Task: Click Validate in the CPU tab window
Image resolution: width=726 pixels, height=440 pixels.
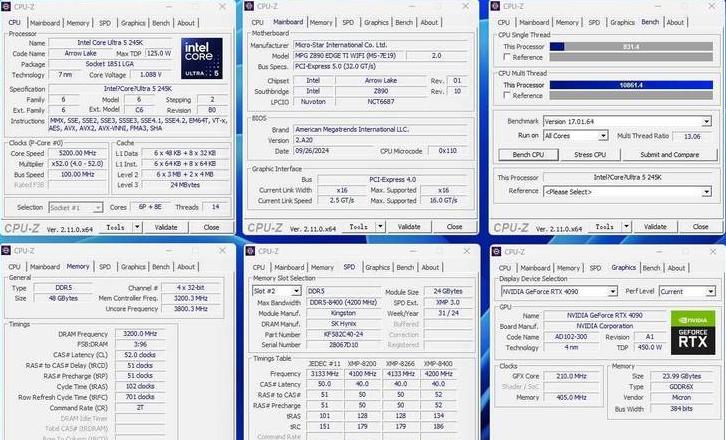Action: click(x=166, y=227)
